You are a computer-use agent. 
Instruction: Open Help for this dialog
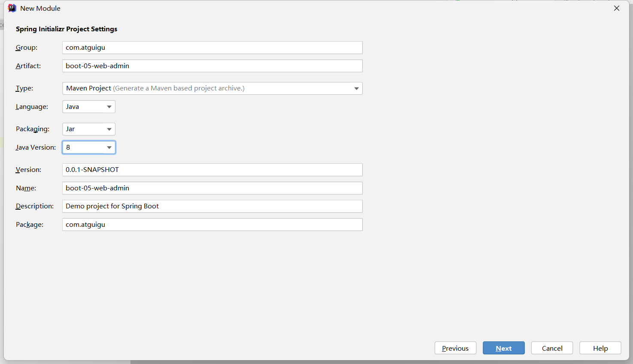(600, 348)
